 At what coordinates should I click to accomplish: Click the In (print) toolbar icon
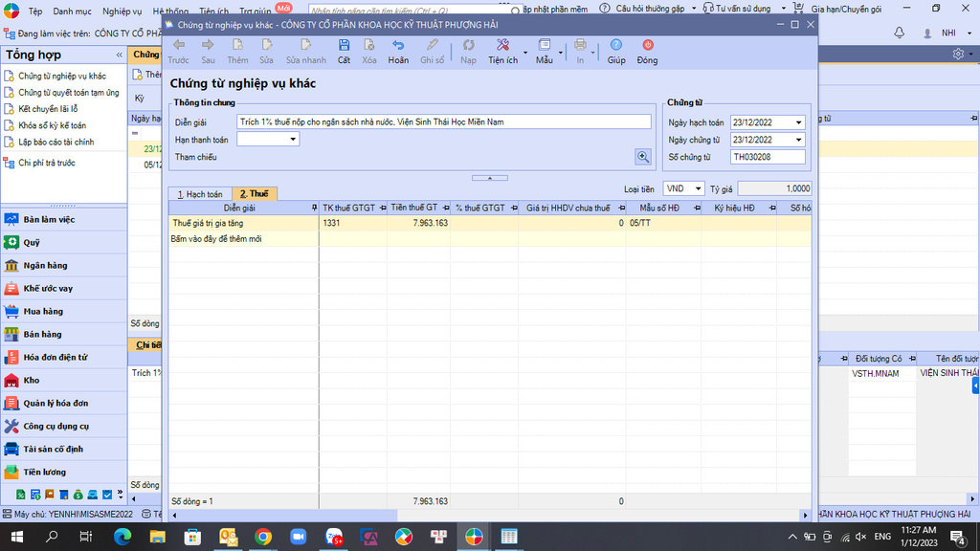click(580, 45)
